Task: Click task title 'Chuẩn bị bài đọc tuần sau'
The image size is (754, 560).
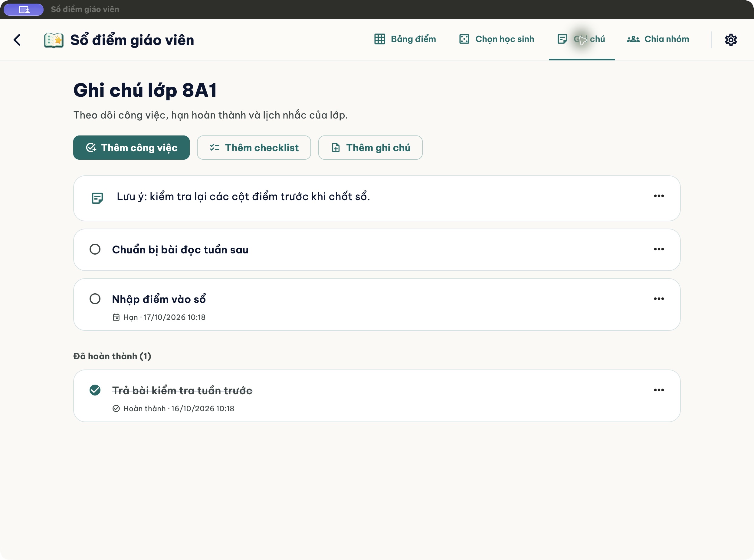Action: 180,250
